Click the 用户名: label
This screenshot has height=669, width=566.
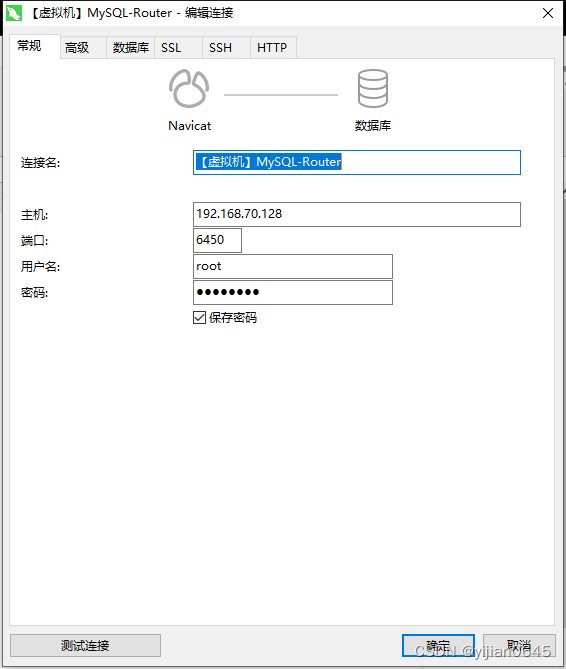pos(41,267)
